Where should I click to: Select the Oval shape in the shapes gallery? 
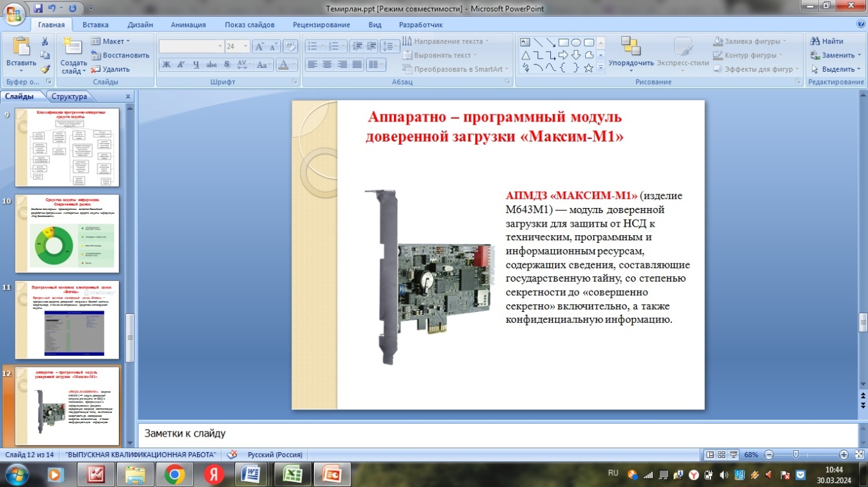[576, 43]
